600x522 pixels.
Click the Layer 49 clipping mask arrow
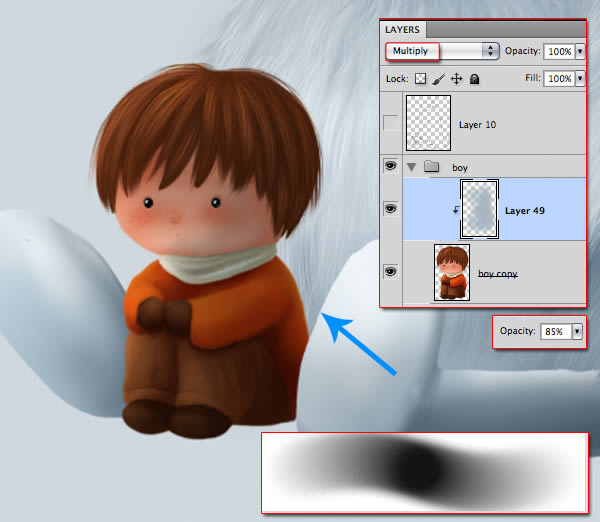coord(456,209)
